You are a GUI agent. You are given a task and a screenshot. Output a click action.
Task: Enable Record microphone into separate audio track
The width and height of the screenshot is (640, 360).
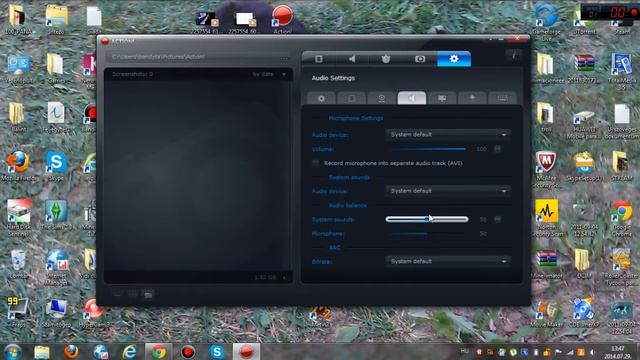tap(316, 163)
